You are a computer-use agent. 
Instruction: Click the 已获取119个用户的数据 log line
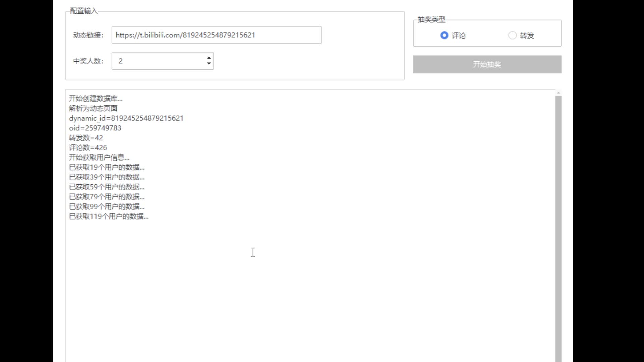[x=109, y=217]
